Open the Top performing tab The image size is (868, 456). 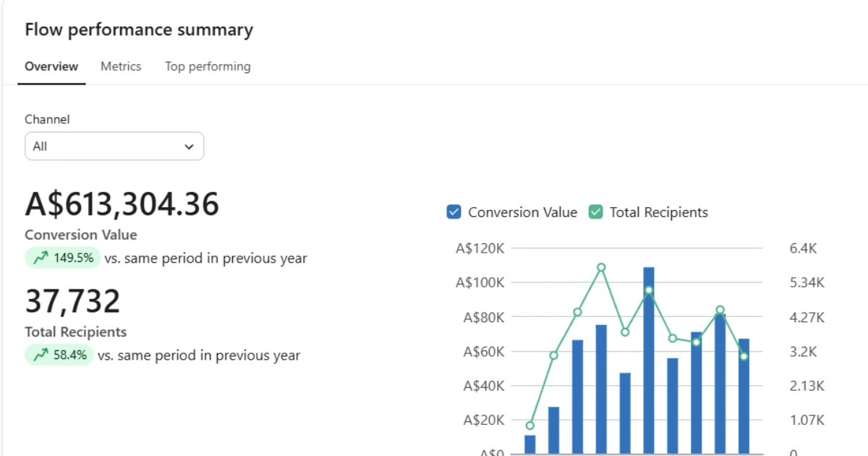click(208, 67)
